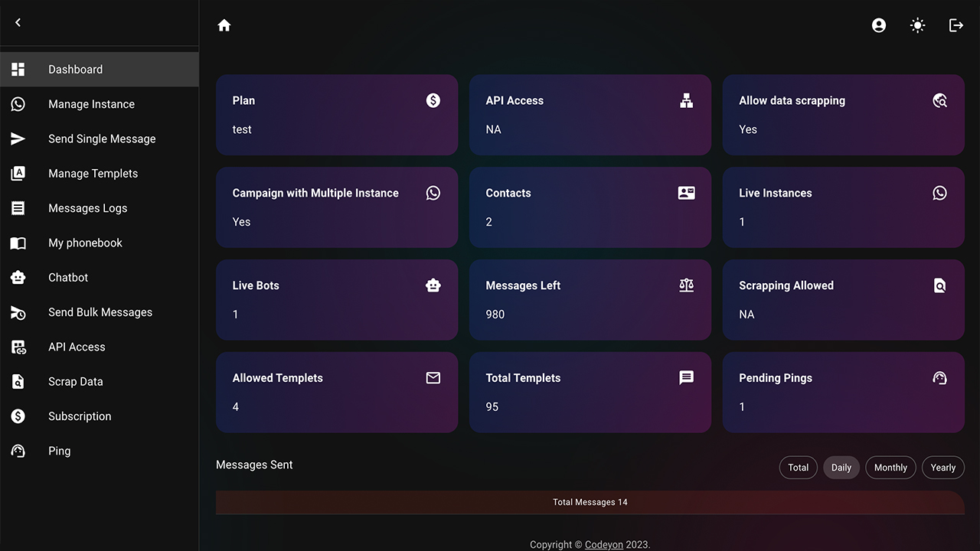Open the Codeyon footer link
This screenshot has height=551, width=980.
click(x=603, y=545)
